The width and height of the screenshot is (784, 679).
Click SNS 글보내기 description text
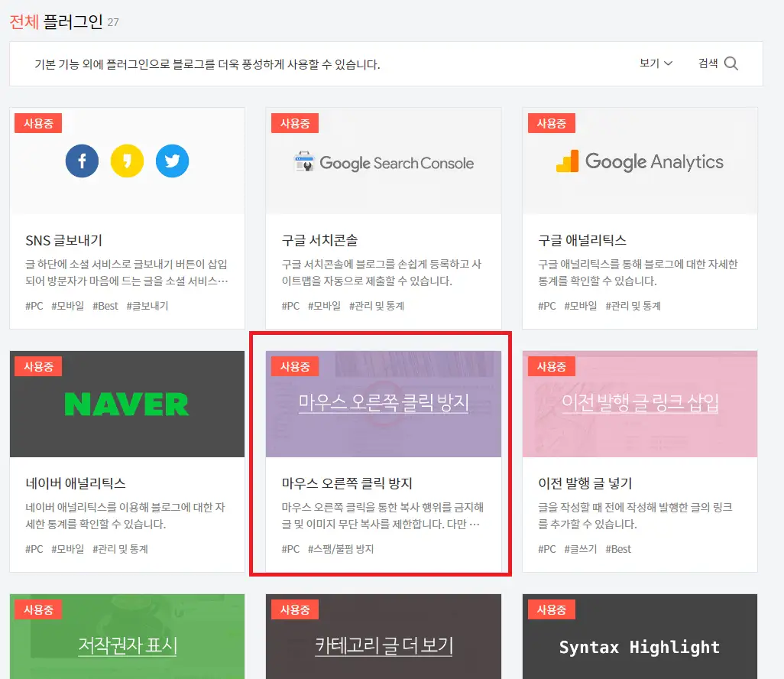click(x=127, y=272)
